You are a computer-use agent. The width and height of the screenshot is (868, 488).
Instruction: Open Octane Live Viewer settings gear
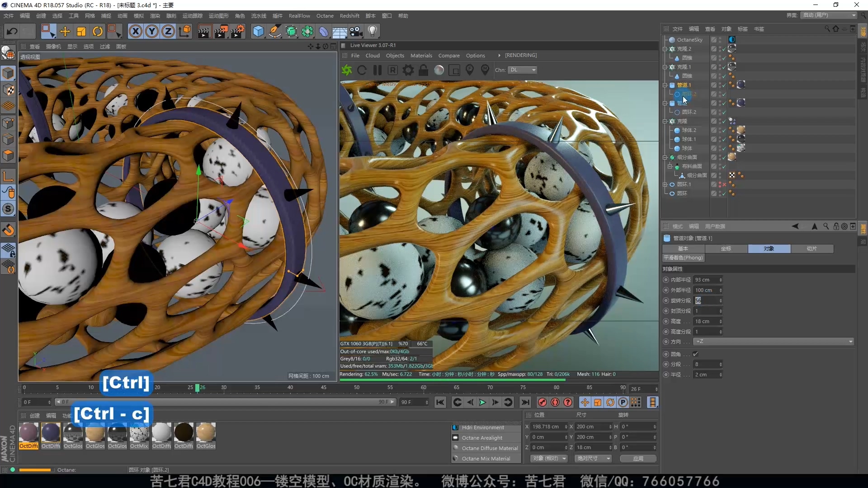[x=408, y=70]
